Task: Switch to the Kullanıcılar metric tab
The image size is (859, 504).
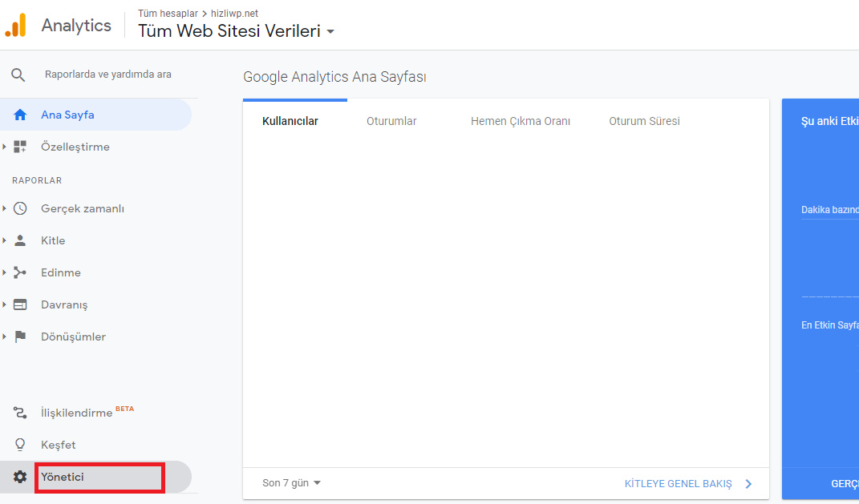Action: (290, 122)
